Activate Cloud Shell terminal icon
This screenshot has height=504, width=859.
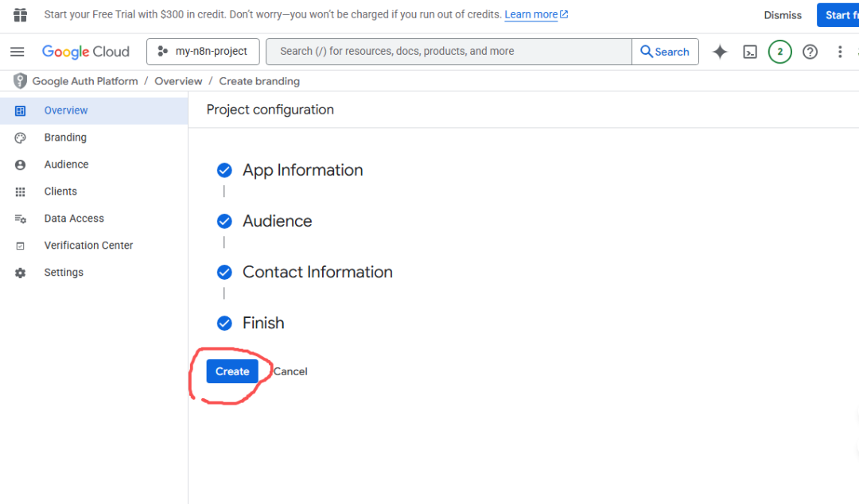point(749,52)
